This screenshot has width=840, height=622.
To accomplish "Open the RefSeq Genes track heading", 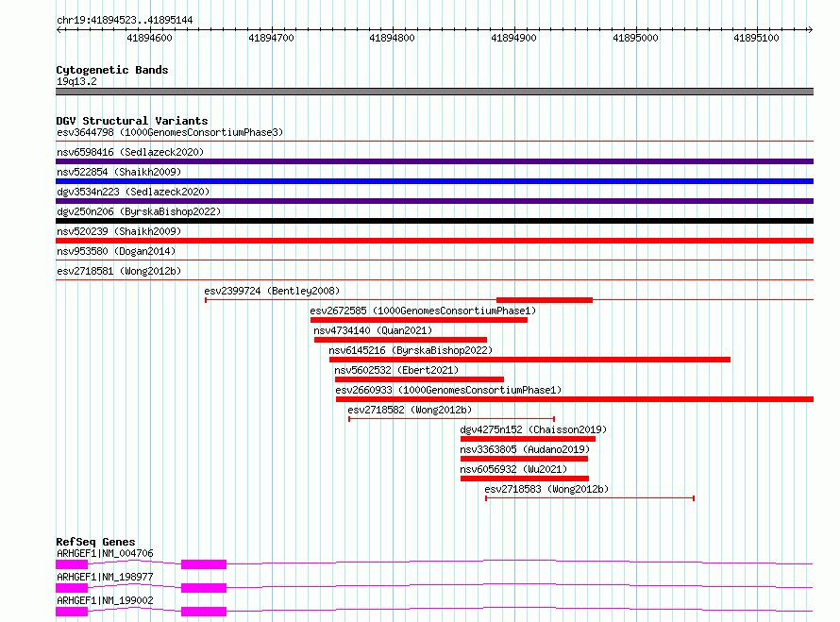I will pos(95,542).
